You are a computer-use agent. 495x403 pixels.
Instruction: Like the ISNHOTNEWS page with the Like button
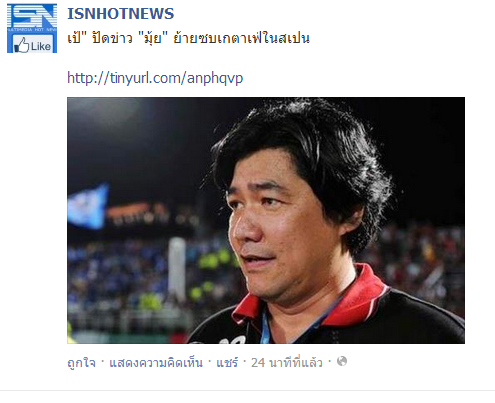click(x=33, y=45)
